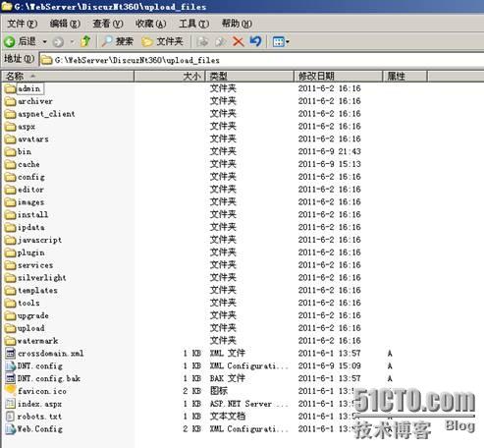Viewport: 484px width, 448px height.
Task: Click the green Back arrow icon
Action: (x=9, y=41)
